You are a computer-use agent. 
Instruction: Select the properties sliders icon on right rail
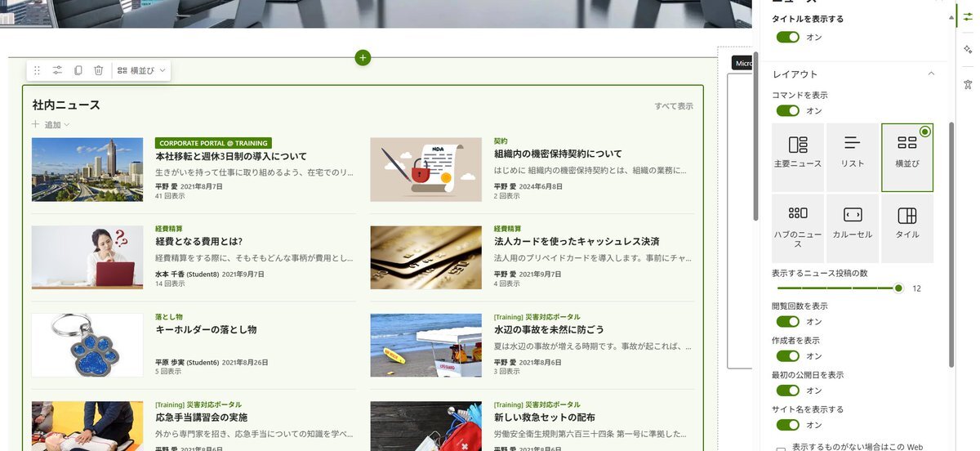[968, 17]
